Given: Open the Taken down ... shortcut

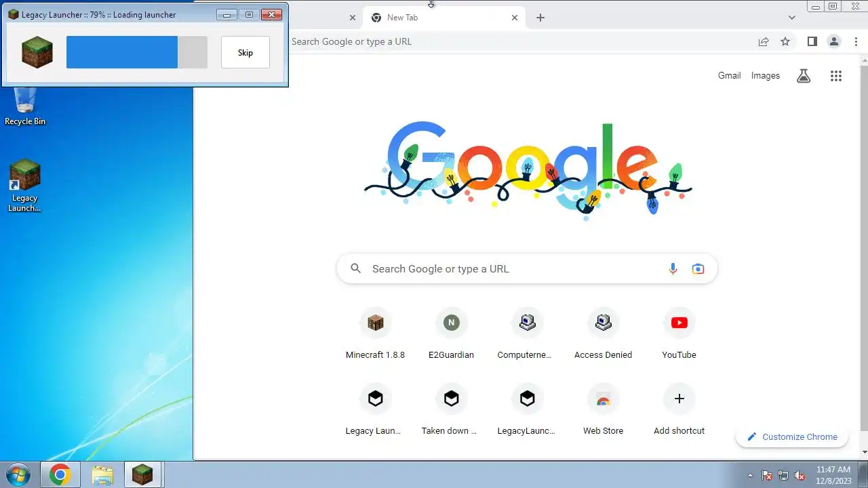Looking at the screenshot, I should [x=451, y=410].
